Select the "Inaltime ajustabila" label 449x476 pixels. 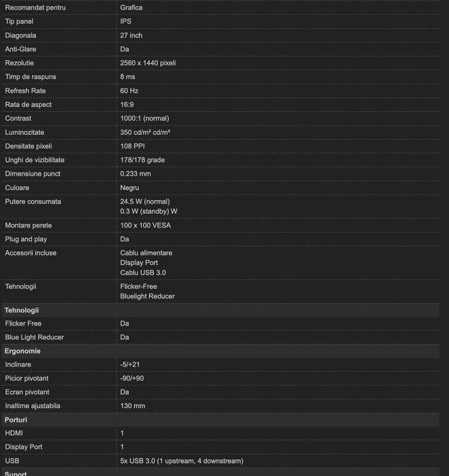pos(33,406)
